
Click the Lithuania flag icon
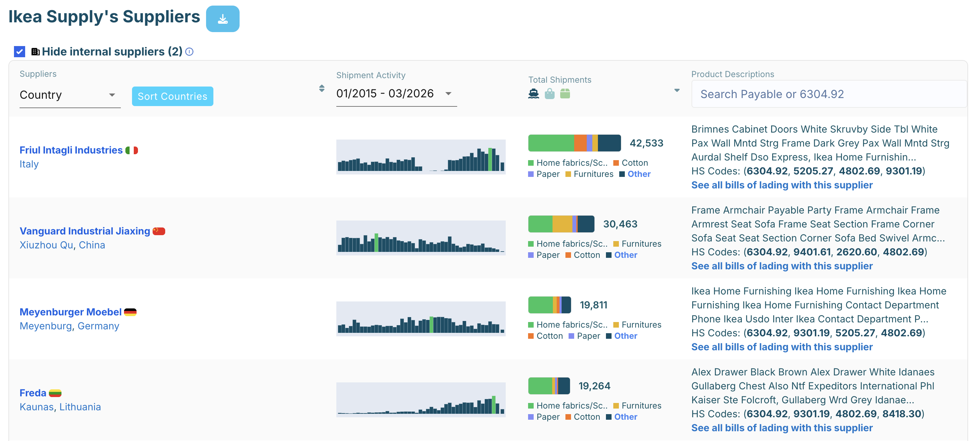tap(55, 393)
